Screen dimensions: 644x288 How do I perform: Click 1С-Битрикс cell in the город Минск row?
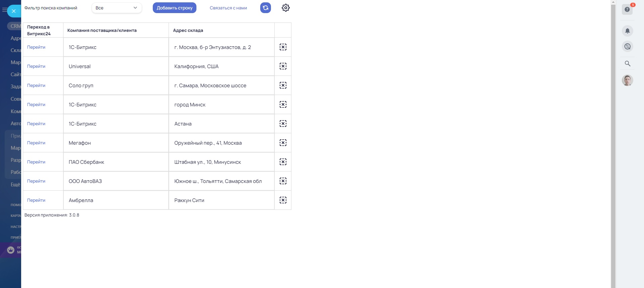(x=116, y=104)
